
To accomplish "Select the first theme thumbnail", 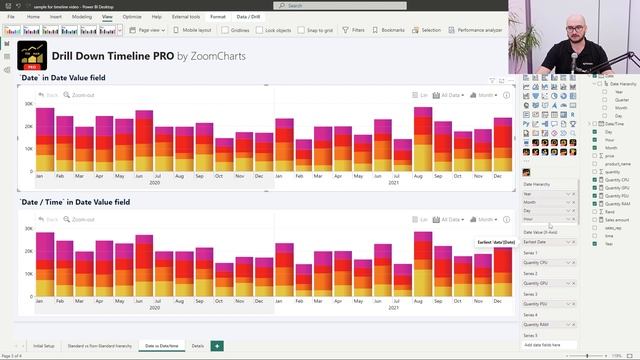I will (x=12, y=30).
